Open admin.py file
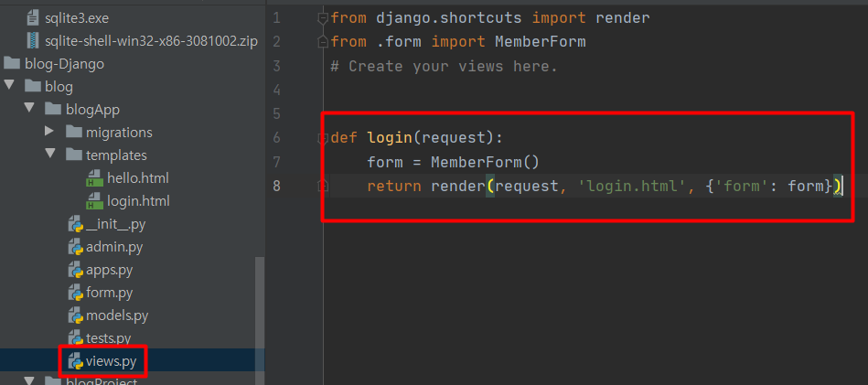The width and height of the screenshot is (868, 385). coord(114,247)
